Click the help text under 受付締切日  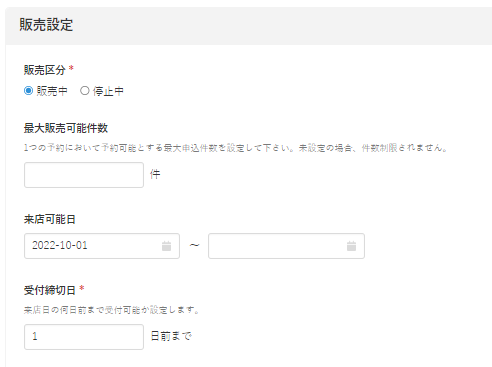[112, 310]
